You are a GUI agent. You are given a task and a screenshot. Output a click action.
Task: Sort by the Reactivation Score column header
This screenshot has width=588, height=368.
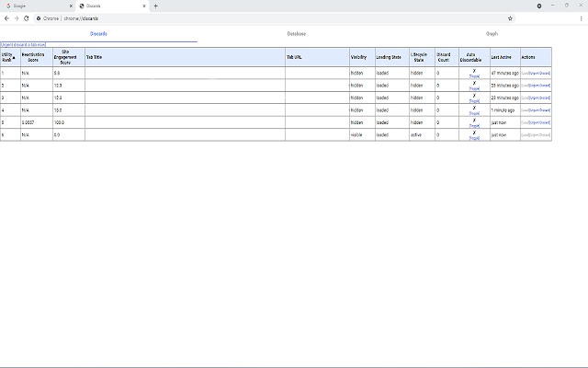point(37,57)
